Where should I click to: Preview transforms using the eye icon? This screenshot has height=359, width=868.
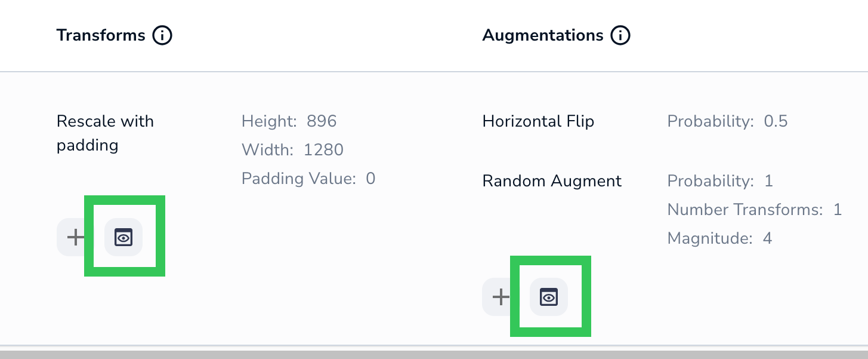[123, 237]
